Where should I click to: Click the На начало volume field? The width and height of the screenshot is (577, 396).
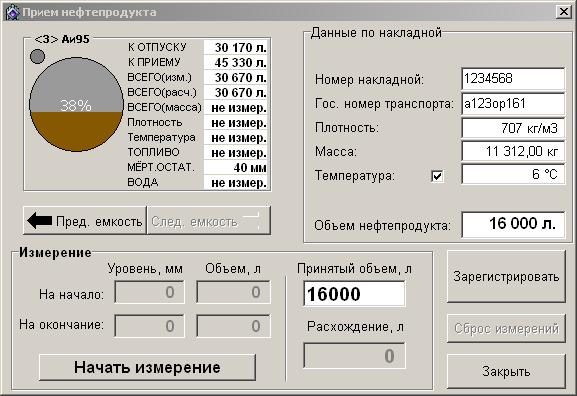click(233, 292)
